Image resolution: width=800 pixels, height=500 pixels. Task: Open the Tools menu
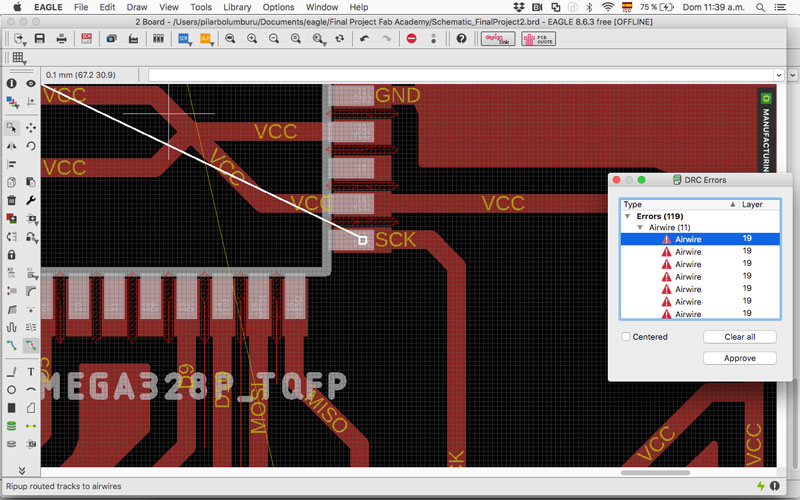[x=201, y=7]
